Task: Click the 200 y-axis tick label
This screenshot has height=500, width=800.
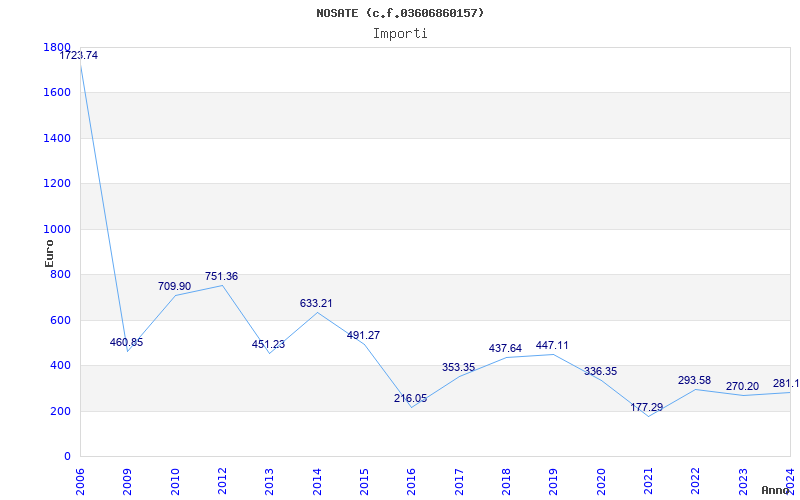Action: pos(60,411)
